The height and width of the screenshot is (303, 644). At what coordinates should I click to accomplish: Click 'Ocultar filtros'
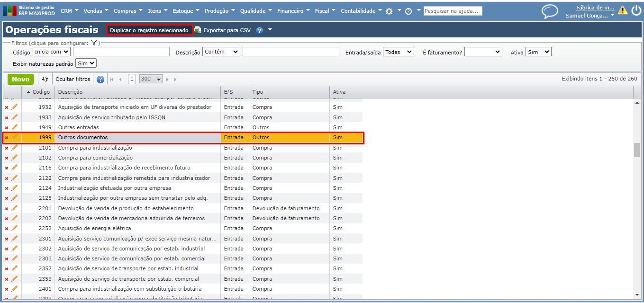[73, 79]
